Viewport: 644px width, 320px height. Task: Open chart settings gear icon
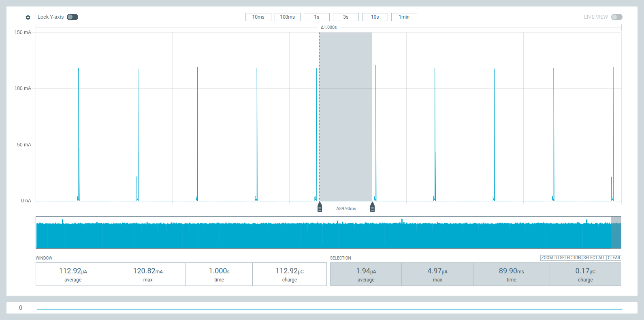pyautogui.click(x=28, y=17)
